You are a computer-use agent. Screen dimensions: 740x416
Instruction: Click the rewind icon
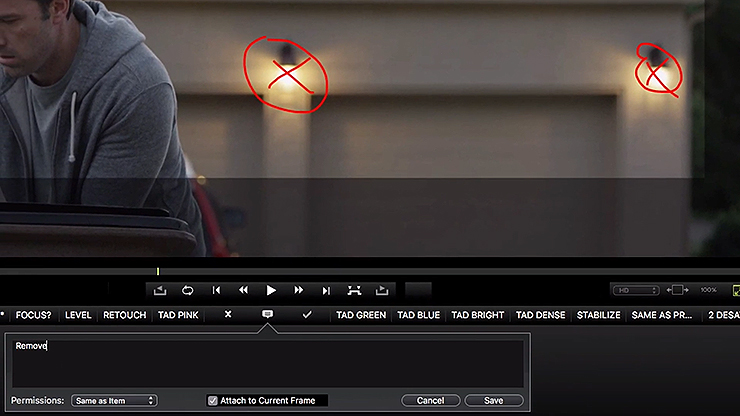pyautogui.click(x=243, y=290)
